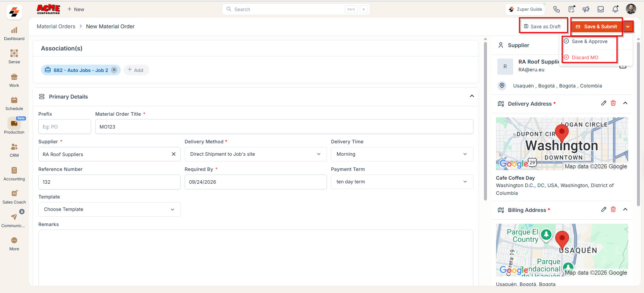
Task: Edit the Delivery Address pencil icon
Action: pos(604,103)
